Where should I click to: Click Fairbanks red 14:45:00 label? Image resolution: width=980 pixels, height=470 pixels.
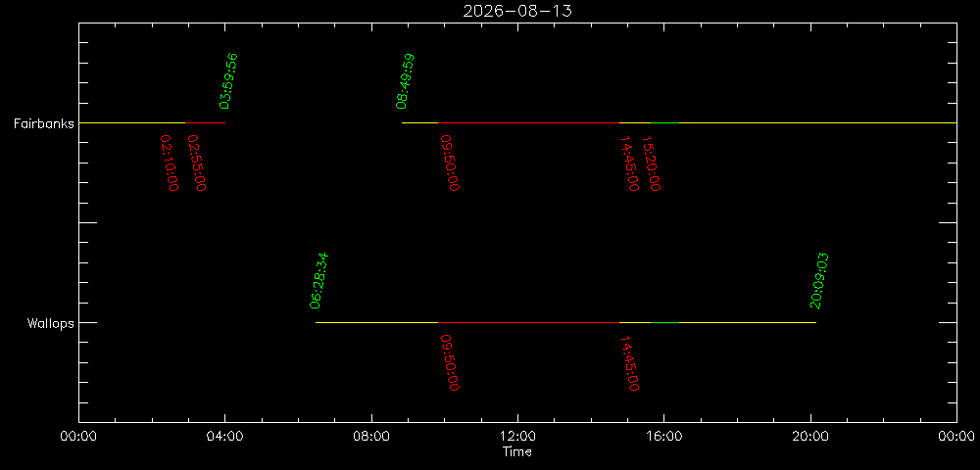tap(629, 163)
